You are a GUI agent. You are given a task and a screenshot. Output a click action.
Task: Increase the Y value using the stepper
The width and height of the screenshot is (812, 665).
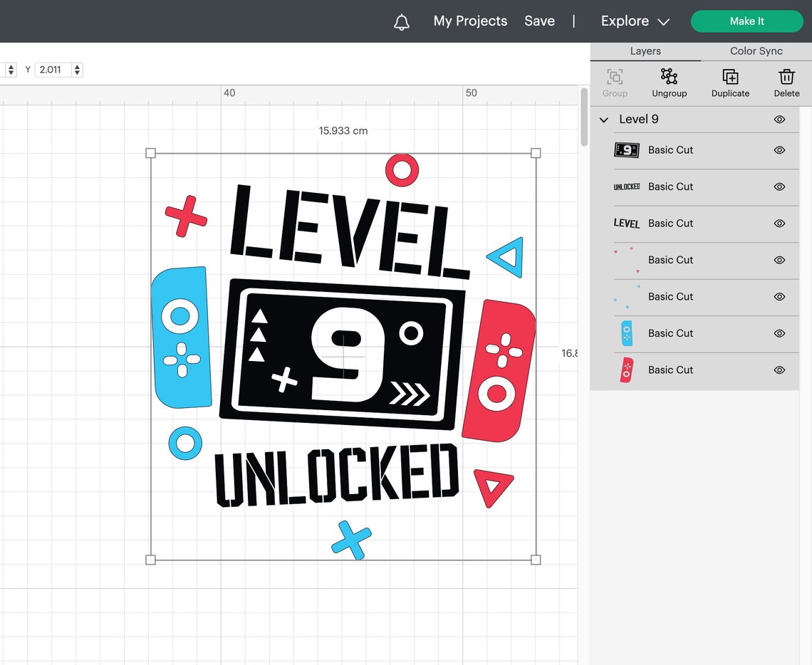(x=76, y=66)
